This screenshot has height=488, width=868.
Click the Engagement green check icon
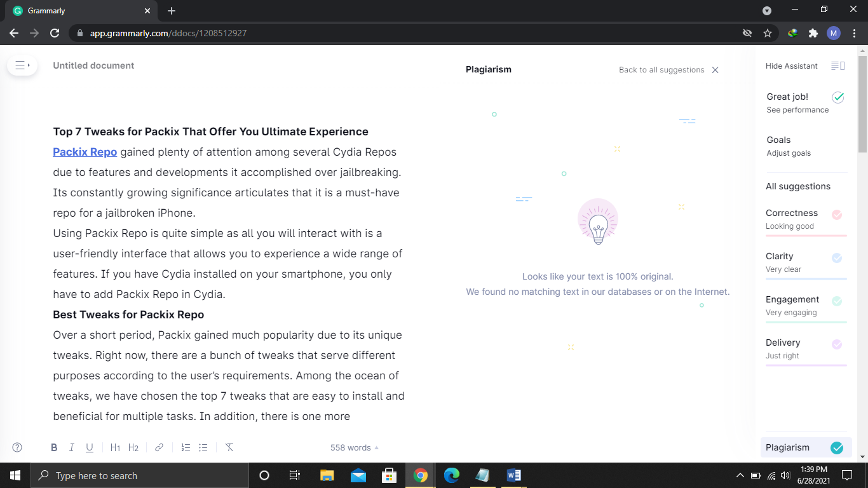pos(837,301)
